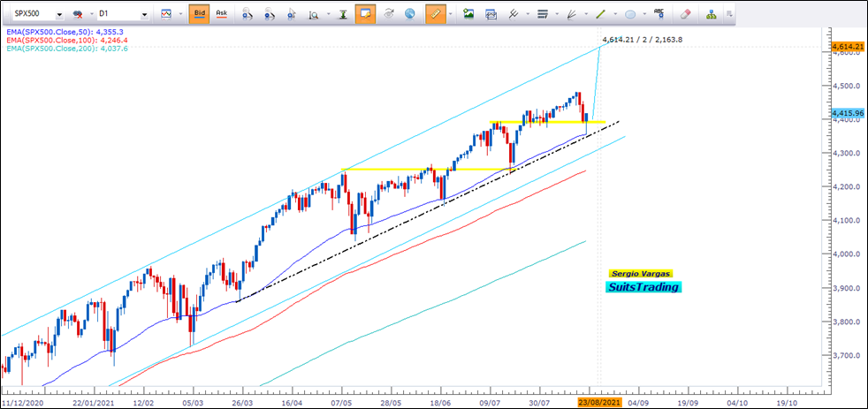Screen dimensions: 868x409
Task: Open the SPX500 symbol dropdown
Action: pos(58,15)
